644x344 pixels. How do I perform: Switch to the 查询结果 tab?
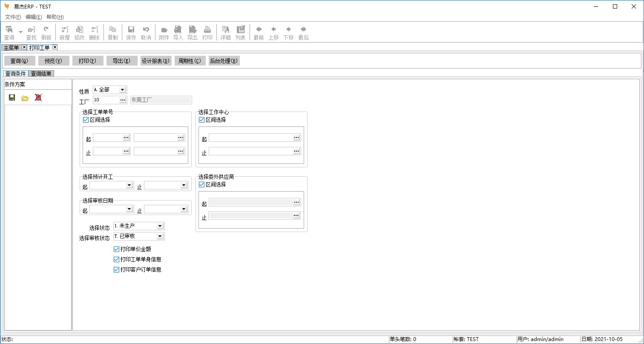point(41,74)
